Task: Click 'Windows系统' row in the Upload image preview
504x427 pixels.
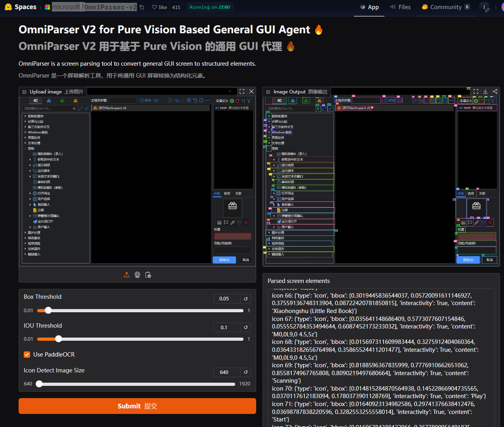Action: click(x=38, y=132)
